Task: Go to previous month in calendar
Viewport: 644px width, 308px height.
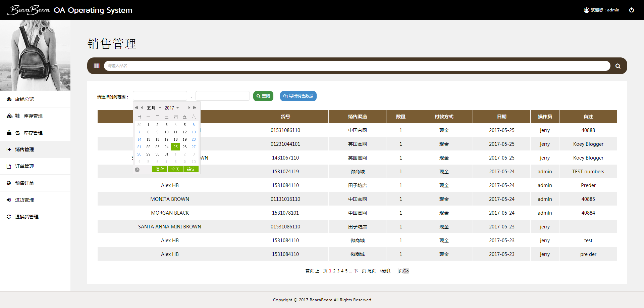Action: click(142, 108)
